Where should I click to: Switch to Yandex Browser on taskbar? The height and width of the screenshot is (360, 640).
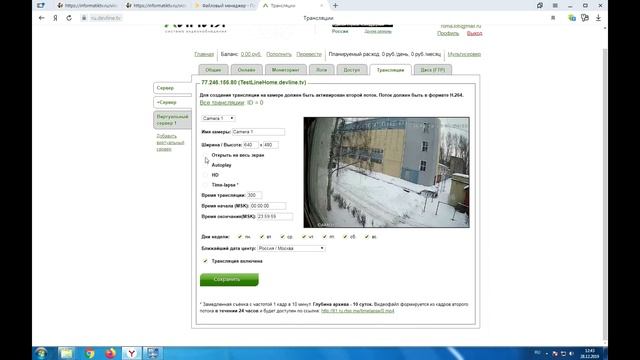131,353
